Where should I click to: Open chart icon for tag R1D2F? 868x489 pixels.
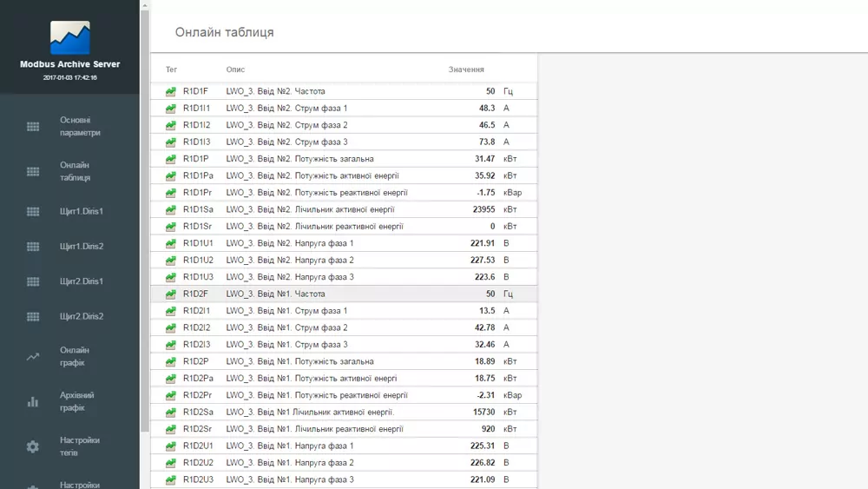pos(170,294)
